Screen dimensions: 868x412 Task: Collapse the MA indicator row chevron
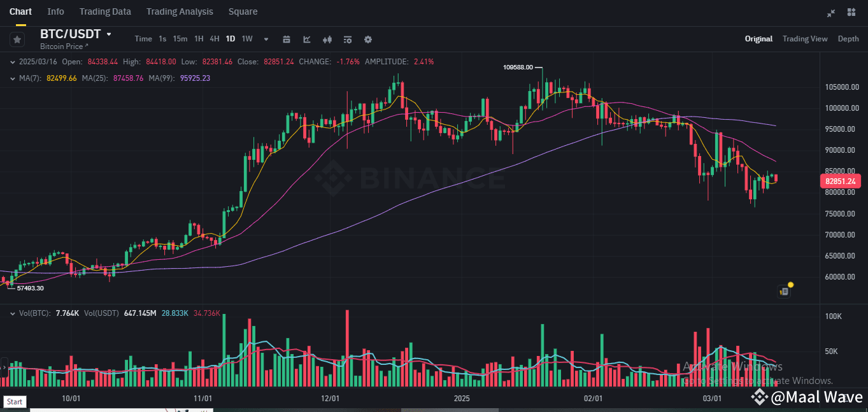(13, 78)
